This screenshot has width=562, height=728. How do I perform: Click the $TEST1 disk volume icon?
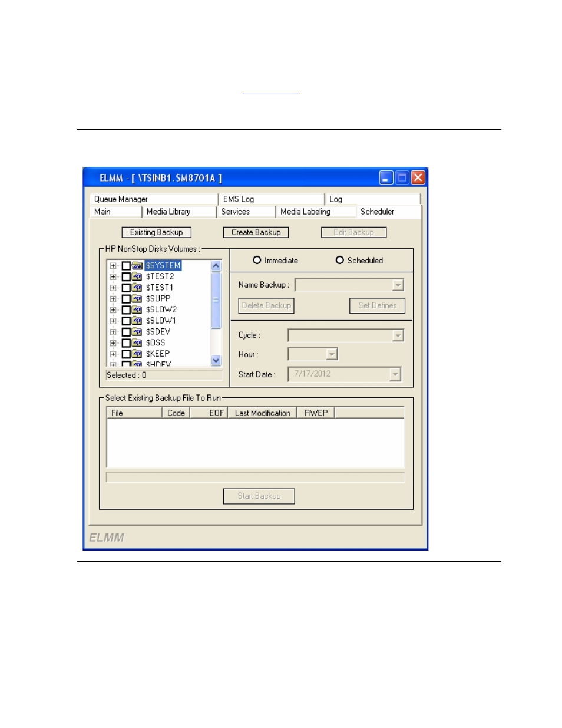137,288
